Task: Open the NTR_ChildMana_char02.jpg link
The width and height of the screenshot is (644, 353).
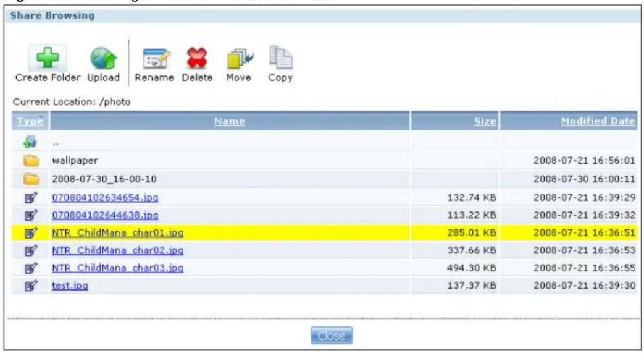Action: click(x=117, y=250)
